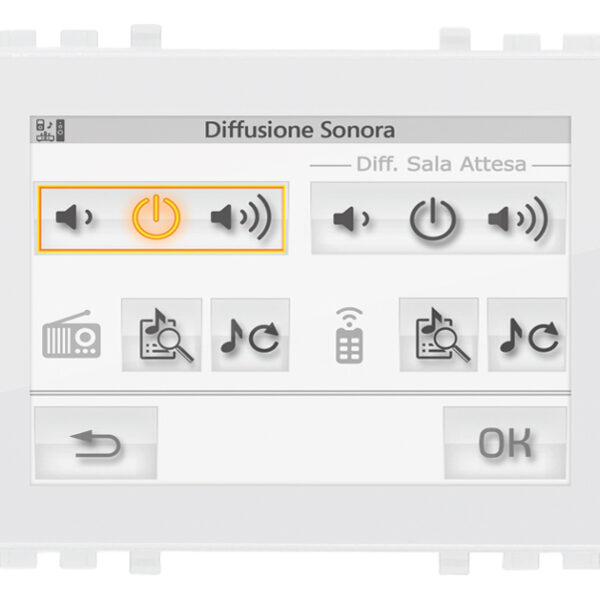
Task: Tap the music note cycle button beside radio
Action: (250, 335)
